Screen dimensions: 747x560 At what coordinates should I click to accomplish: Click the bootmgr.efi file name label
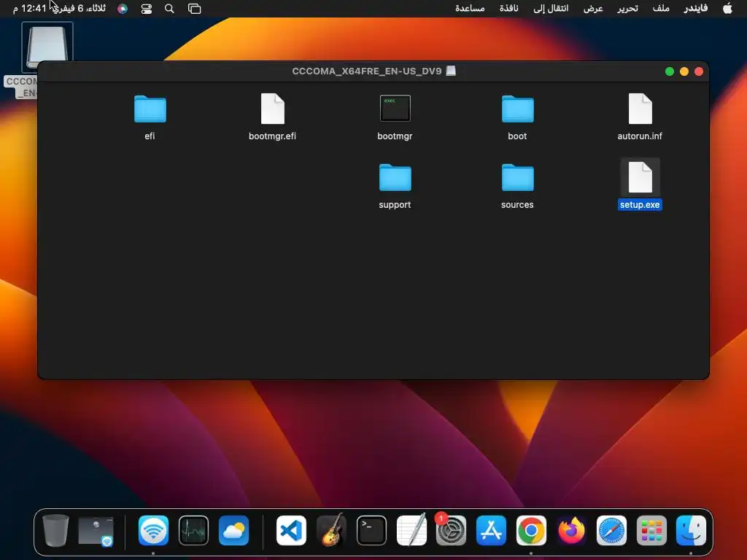pyautogui.click(x=273, y=136)
